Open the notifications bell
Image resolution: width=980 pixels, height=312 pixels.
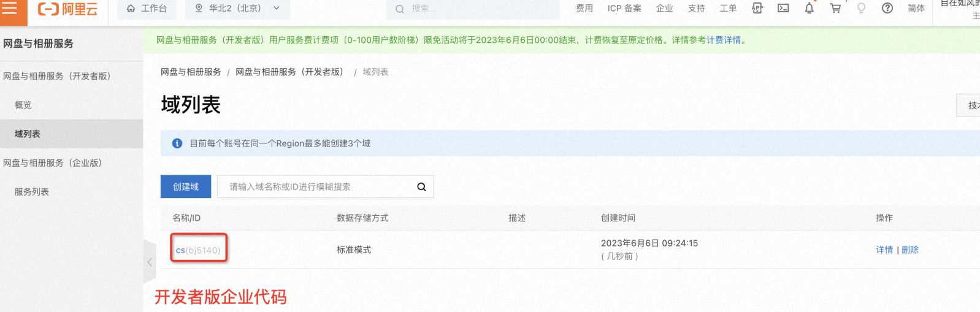[x=810, y=8]
